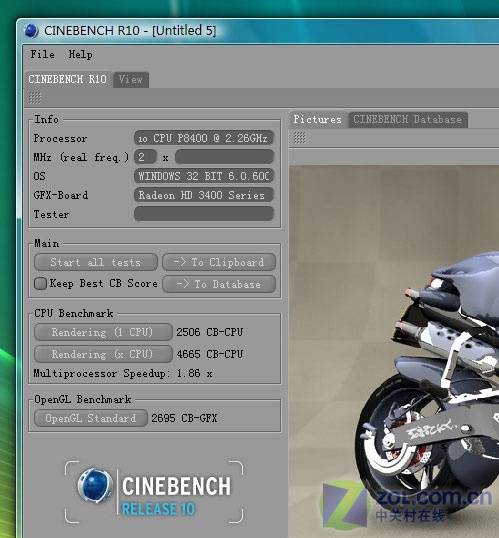Click the empty real frequency field

pyautogui.click(x=224, y=157)
